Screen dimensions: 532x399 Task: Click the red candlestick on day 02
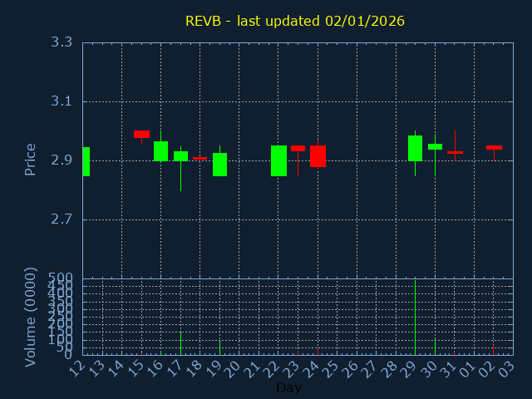pyautogui.click(x=494, y=147)
